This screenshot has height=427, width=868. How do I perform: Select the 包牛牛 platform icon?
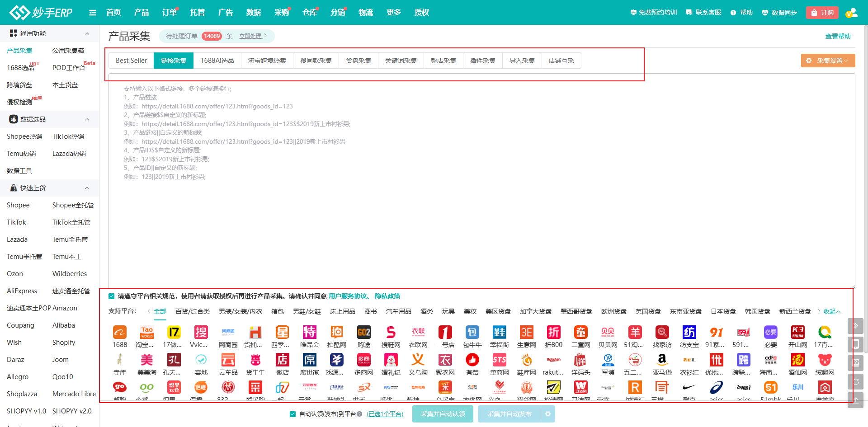coord(472,333)
